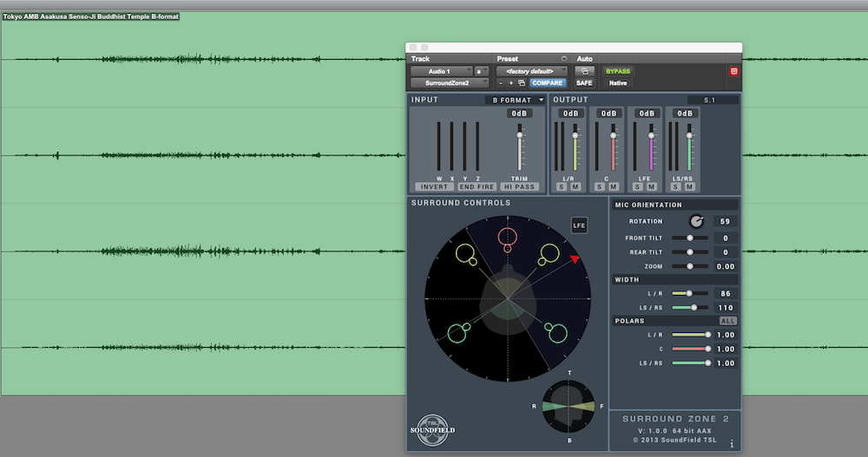
Task: Select the center channel red polar pattern
Action: point(507,239)
